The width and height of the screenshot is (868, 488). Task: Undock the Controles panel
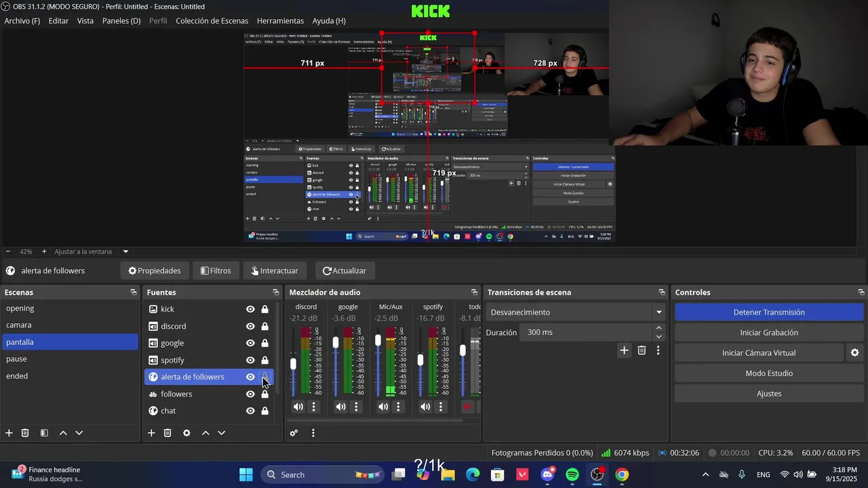861,292
